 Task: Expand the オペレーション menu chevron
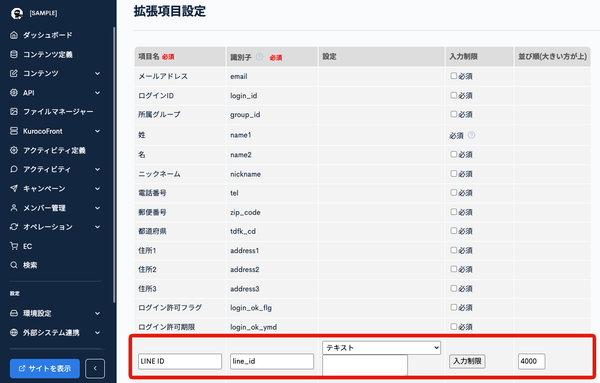click(x=98, y=227)
